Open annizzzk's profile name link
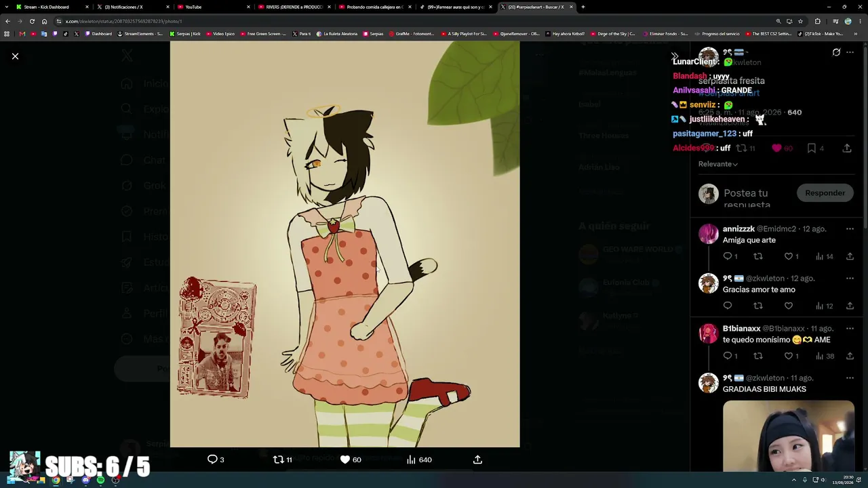Viewport: 868px width, 488px height. (738, 229)
